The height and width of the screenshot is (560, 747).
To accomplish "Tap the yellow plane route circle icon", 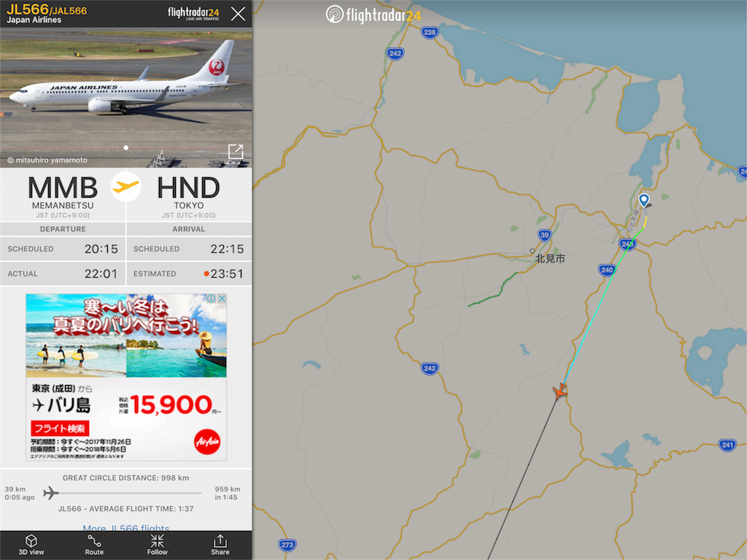I will tap(125, 186).
